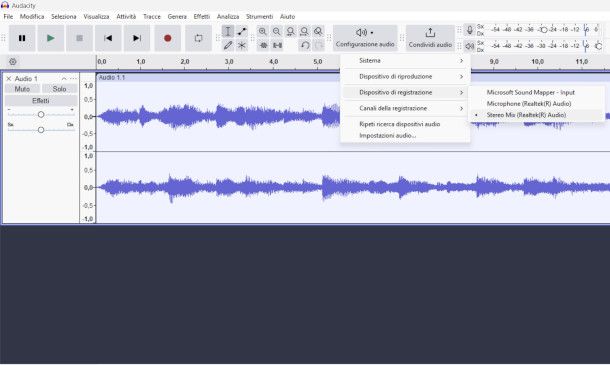Click the Condividi audio button
This screenshot has height=365, width=610.
(x=430, y=38)
